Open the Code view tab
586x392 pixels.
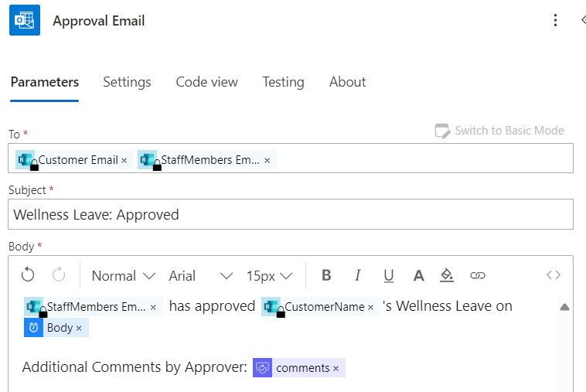pos(206,82)
